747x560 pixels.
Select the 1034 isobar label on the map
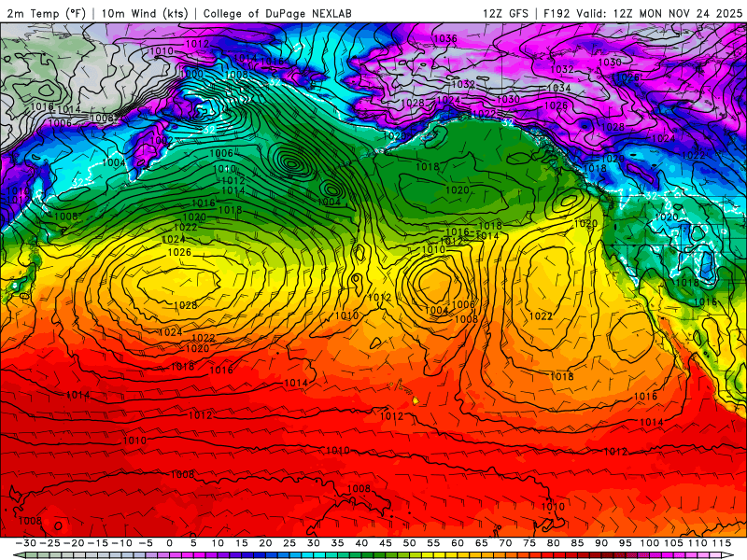point(558,88)
